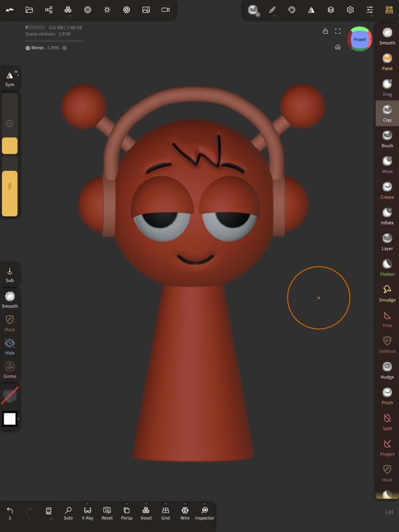Toggle the camera lock icon
The image size is (399, 532).
point(325,31)
